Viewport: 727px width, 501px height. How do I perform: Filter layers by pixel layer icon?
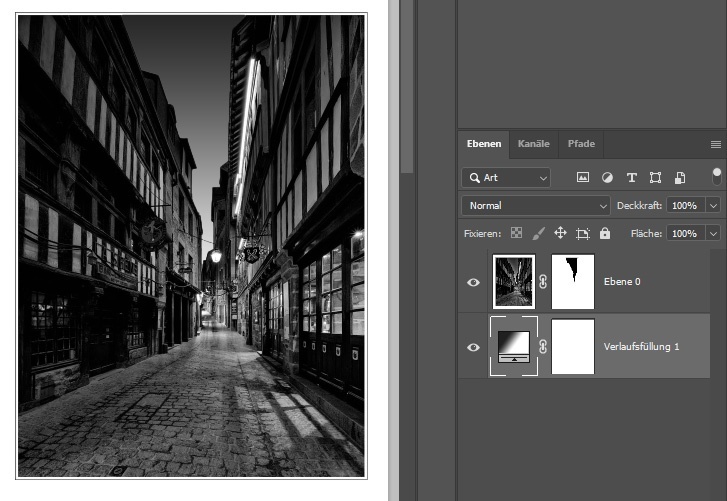click(583, 178)
